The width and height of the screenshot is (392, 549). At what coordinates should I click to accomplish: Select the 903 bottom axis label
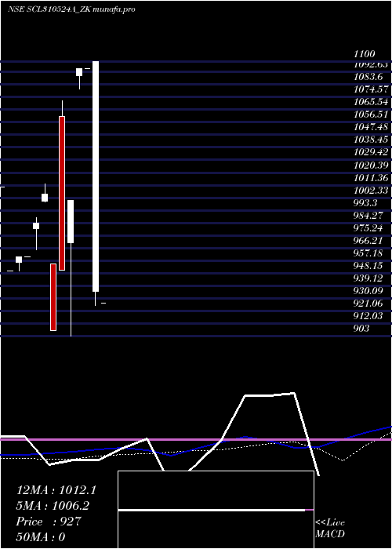pos(361,329)
